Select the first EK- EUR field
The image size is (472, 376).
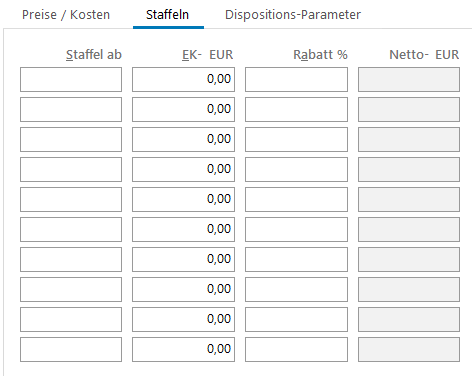tap(183, 79)
